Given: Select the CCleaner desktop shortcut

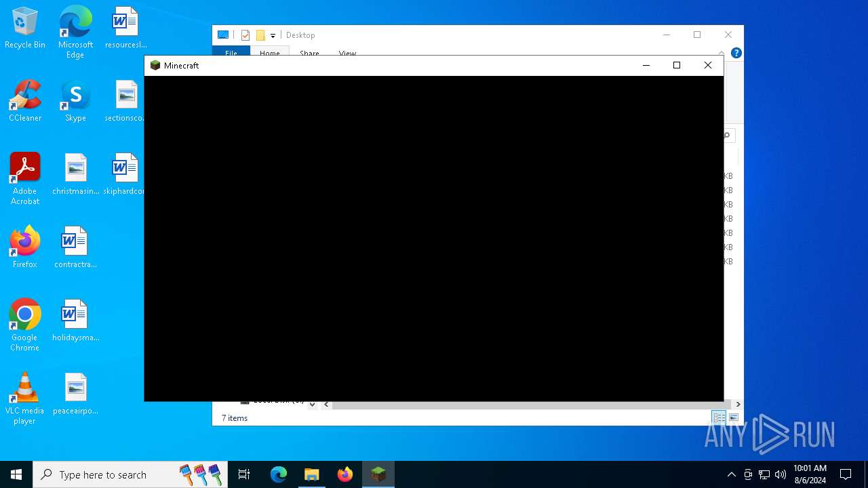Looking at the screenshot, I should click(x=25, y=101).
